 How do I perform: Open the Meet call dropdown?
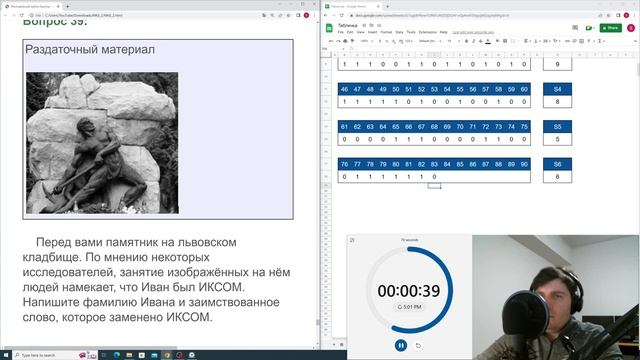(589, 28)
